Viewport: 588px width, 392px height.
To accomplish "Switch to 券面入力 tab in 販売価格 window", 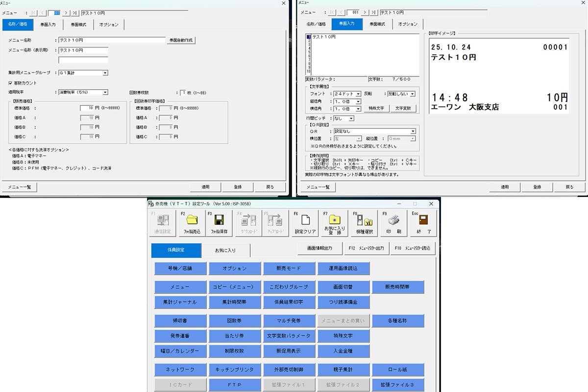I will pyautogui.click(x=48, y=24).
